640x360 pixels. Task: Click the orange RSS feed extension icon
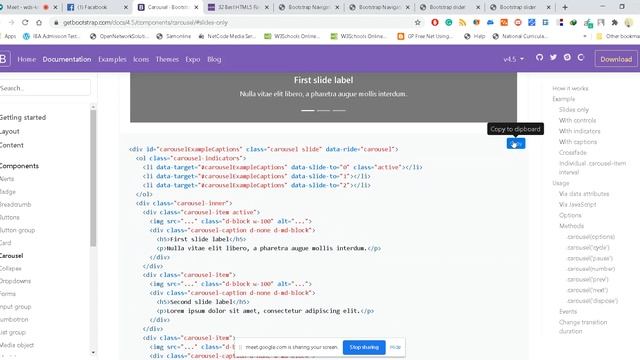462,22
